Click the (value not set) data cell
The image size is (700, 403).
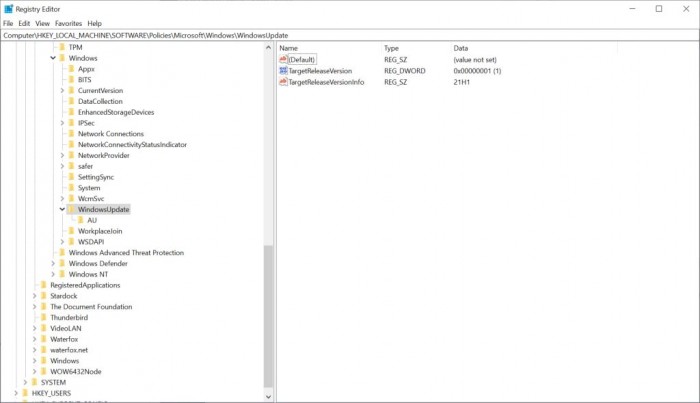(475, 60)
